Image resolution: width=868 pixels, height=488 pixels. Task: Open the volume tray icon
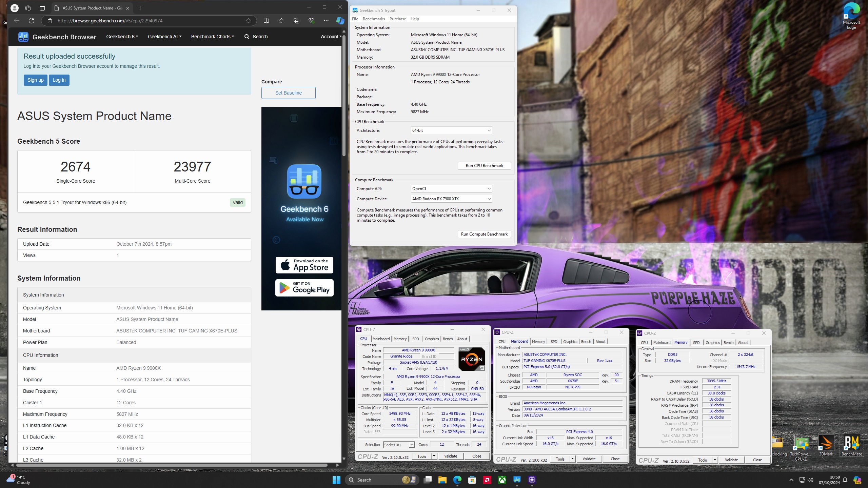[811, 480]
